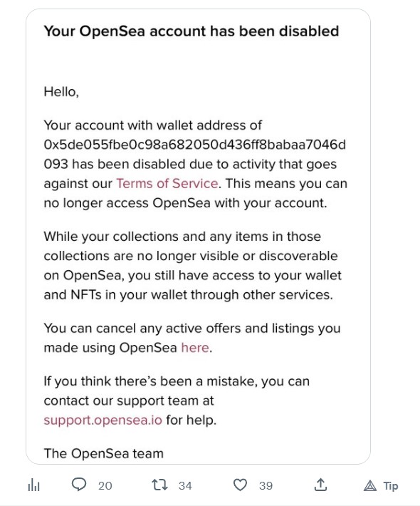Screen dimensions: 420x506
Task: Click the Tip label text
Action: [391, 485]
